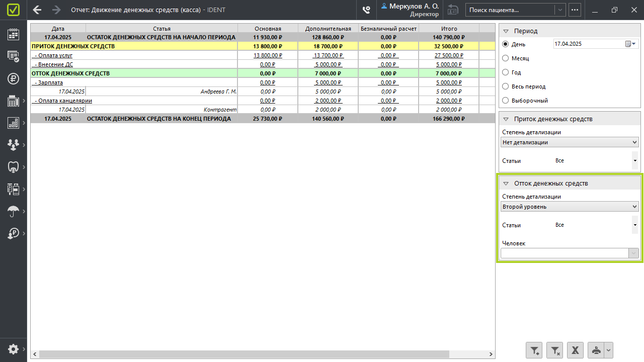
Task: Open the Человек combo box
Action: (x=570, y=253)
